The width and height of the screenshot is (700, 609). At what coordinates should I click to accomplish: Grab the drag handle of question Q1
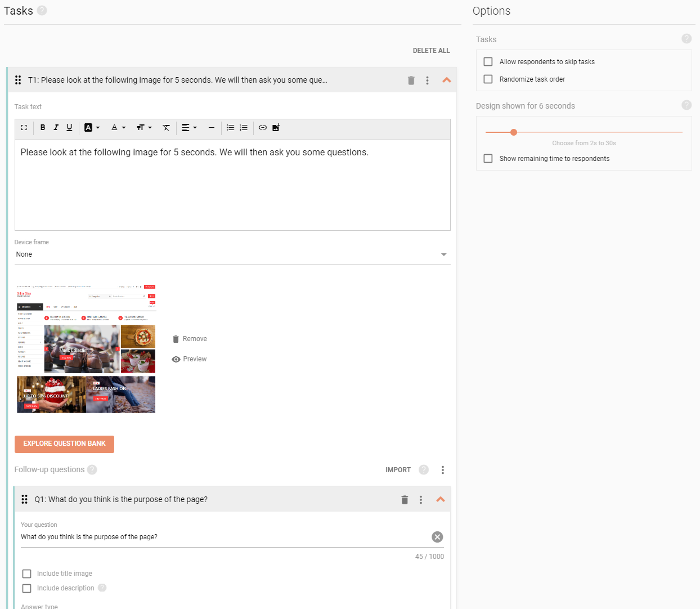tap(24, 499)
